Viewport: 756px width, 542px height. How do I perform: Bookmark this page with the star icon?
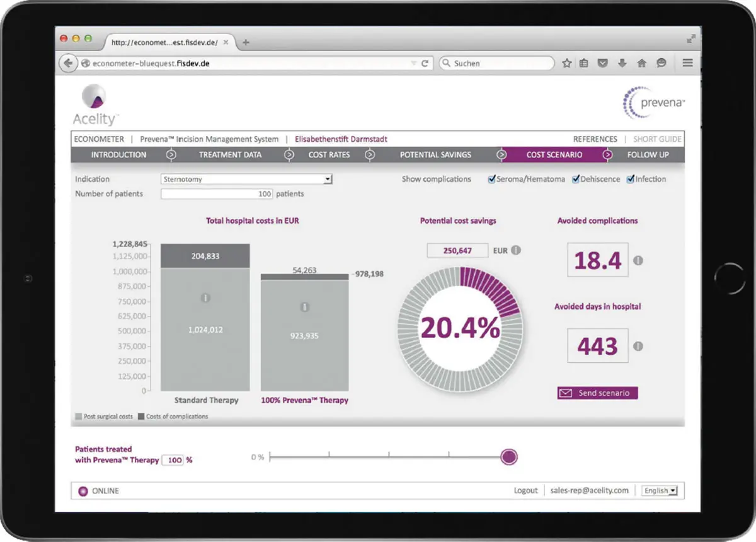(x=566, y=63)
